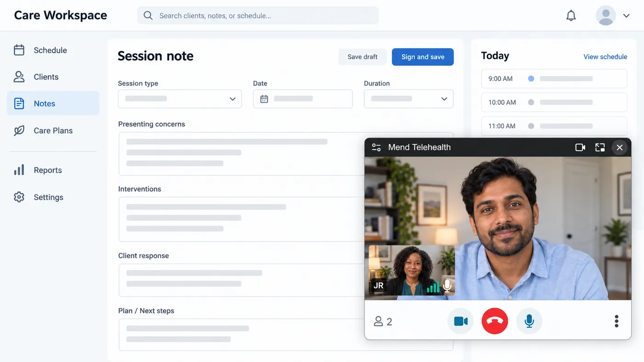
Task: Go to Clients in the sidebar
Action: (53, 77)
